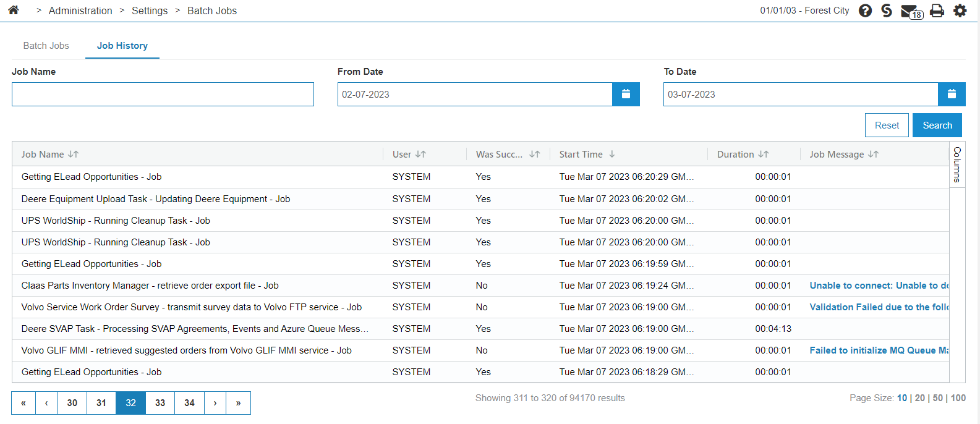
Task: Click the home icon in breadcrumb
Action: point(14,11)
